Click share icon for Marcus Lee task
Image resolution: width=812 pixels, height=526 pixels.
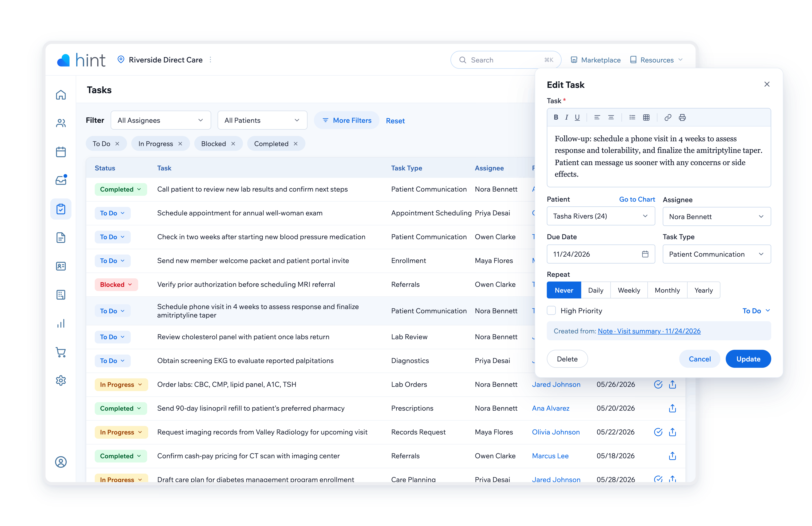point(672,456)
